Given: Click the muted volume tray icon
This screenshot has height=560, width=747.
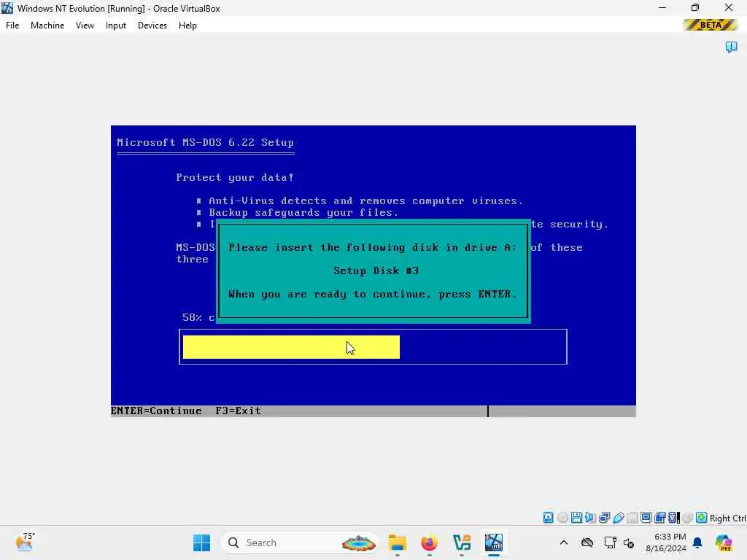Looking at the screenshot, I should point(629,542).
